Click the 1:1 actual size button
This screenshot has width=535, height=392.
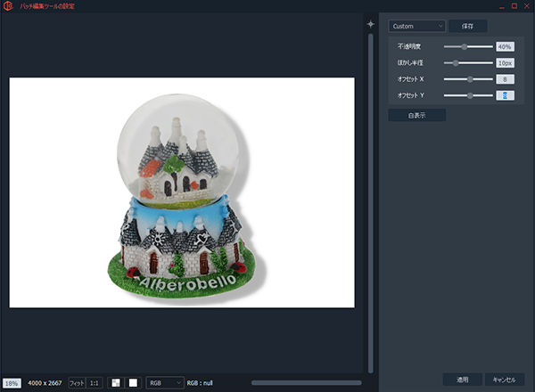[95, 382]
